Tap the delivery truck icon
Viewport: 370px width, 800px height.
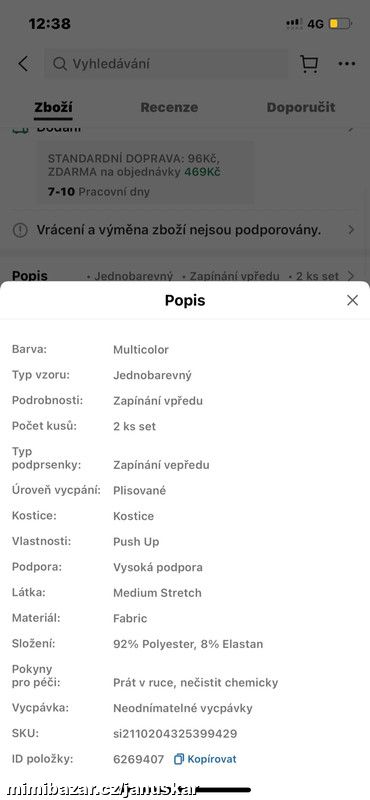20,129
